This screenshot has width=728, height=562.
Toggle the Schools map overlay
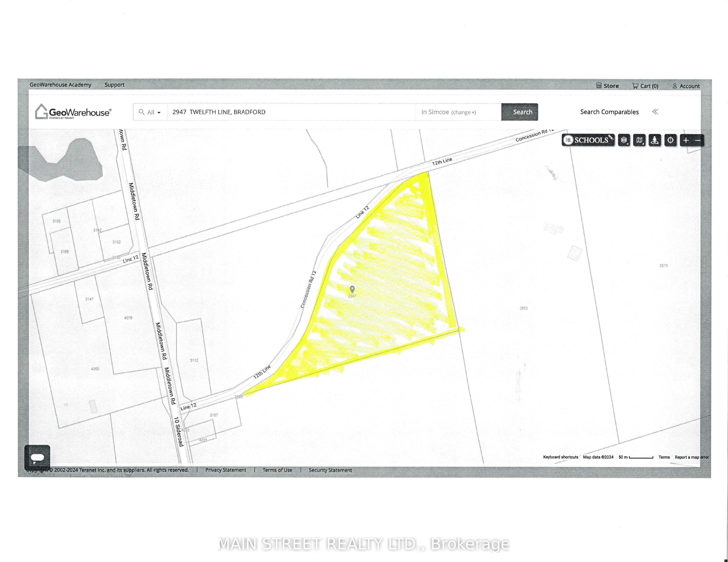pyautogui.click(x=588, y=140)
